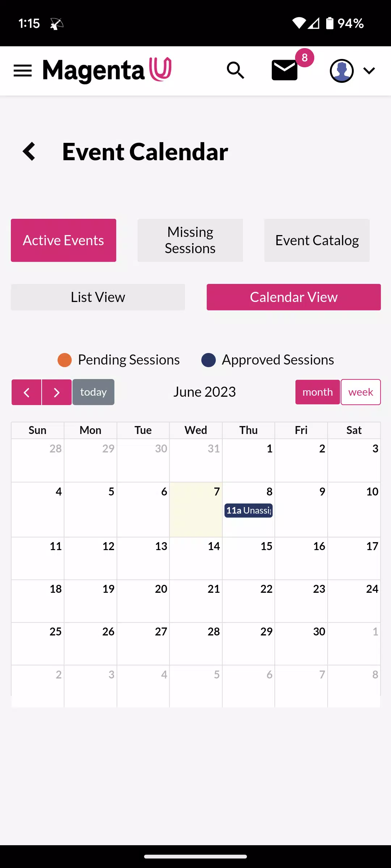Switch calendar to week view
391x868 pixels.
pyautogui.click(x=361, y=392)
